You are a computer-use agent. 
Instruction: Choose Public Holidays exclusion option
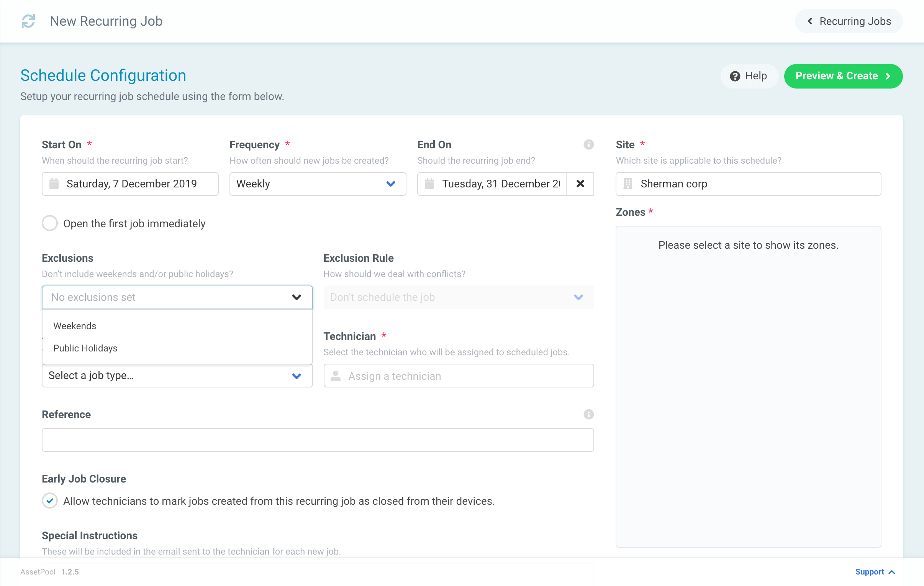pos(177,348)
